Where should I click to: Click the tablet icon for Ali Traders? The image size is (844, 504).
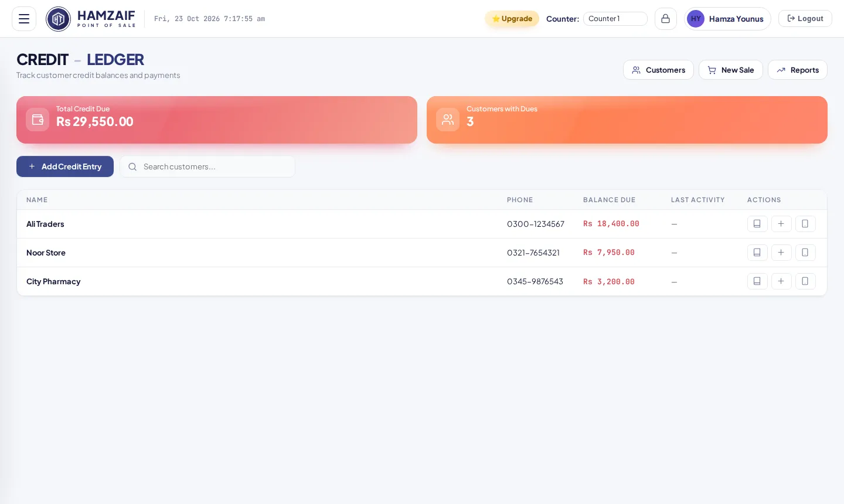tap(805, 224)
